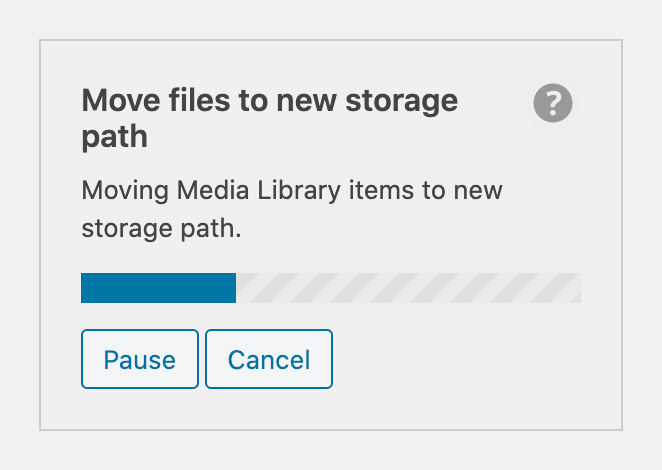The width and height of the screenshot is (662, 470).
Task: Click the question mark help icon
Action: [552, 103]
